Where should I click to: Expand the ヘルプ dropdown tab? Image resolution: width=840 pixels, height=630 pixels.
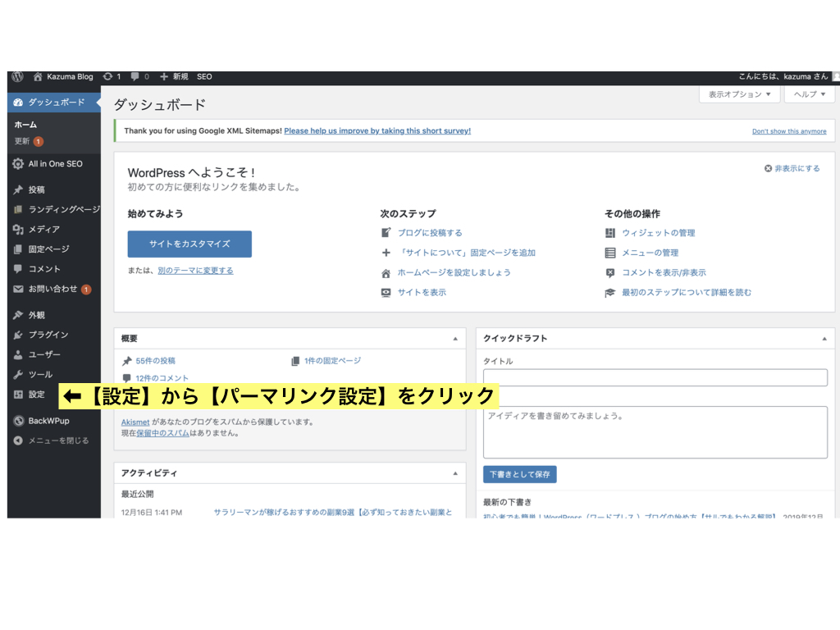[x=810, y=94]
